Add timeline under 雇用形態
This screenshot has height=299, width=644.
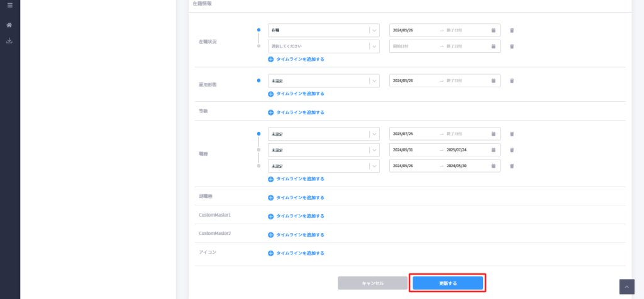pos(296,94)
